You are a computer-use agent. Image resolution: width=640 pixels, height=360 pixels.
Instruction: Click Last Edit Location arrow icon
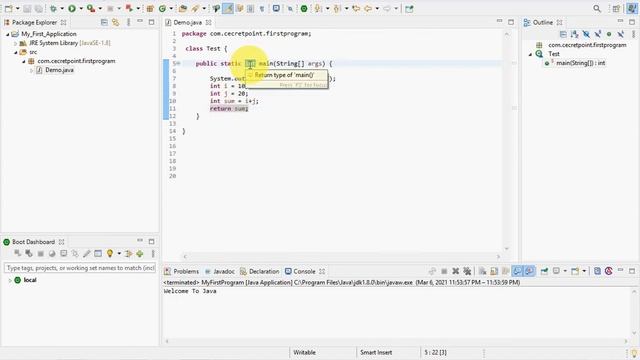coord(356,8)
